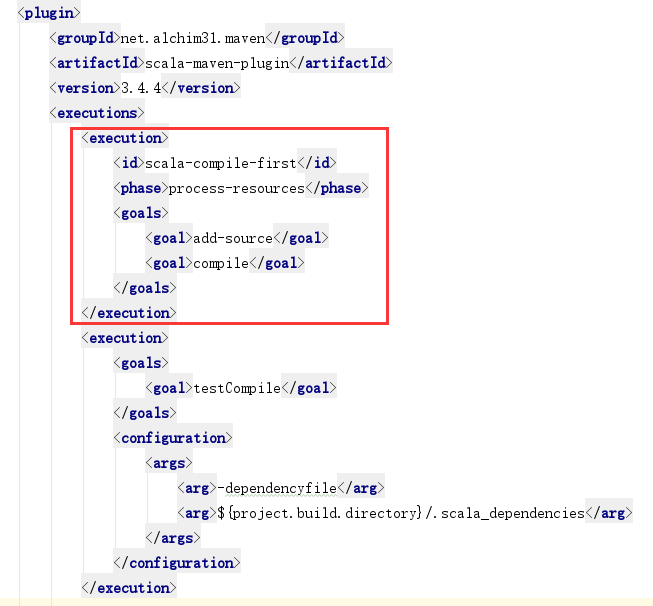The width and height of the screenshot is (653, 606).
Task: Click the closing configuration tag
Action: 177,563
